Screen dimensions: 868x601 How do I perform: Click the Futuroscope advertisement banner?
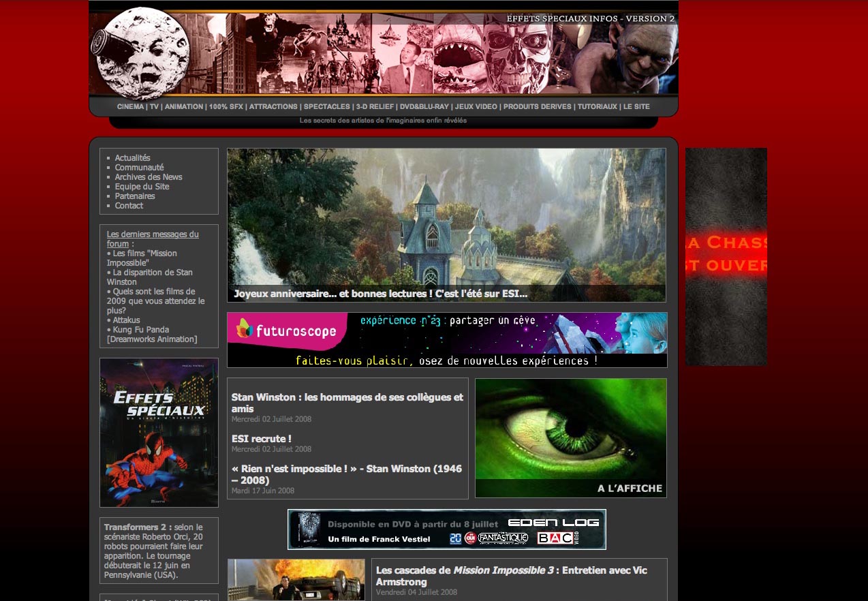(x=446, y=340)
